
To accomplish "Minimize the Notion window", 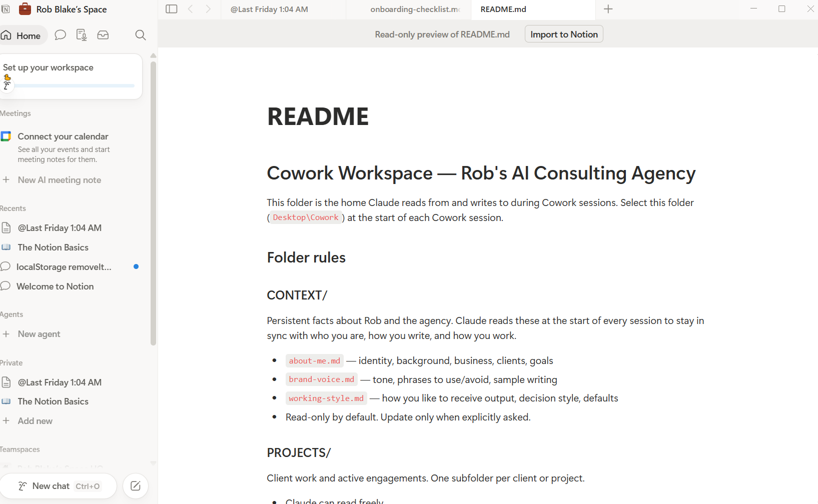I will coord(754,9).
